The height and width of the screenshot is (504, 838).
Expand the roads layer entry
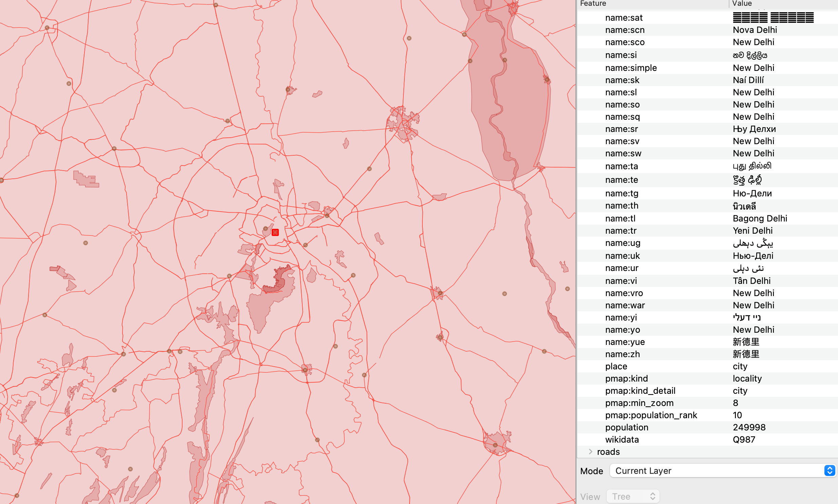(591, 452)
